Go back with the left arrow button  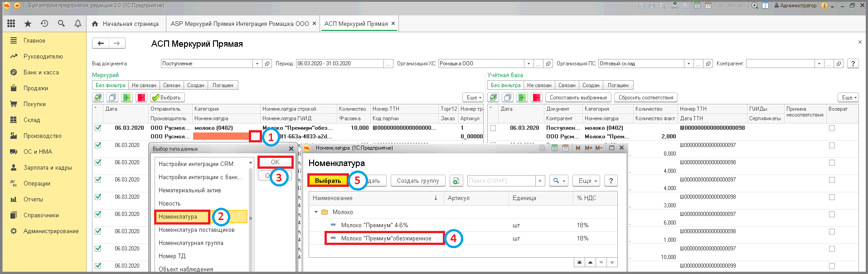pos(101,43)
